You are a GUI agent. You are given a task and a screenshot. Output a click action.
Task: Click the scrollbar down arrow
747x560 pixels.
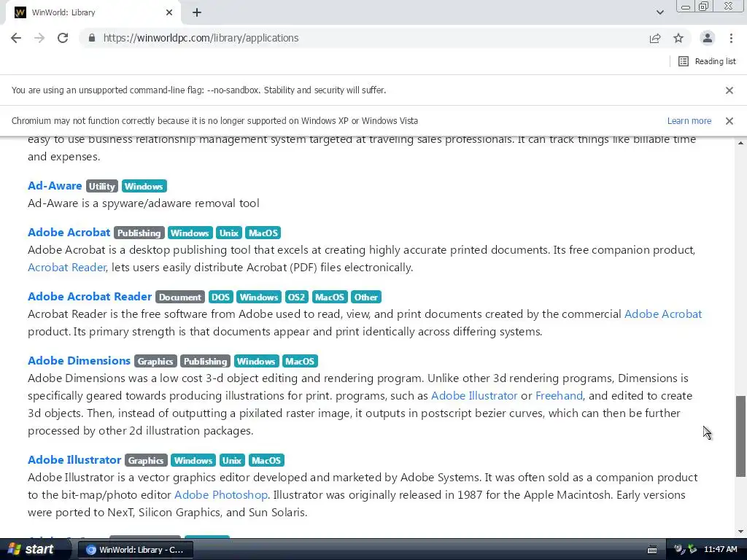740,532
